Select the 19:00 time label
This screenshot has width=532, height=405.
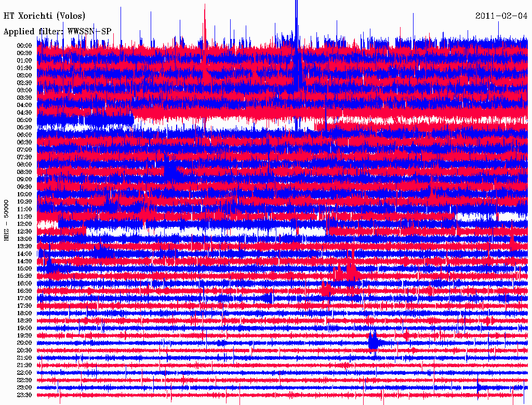[x=24, y=328]
